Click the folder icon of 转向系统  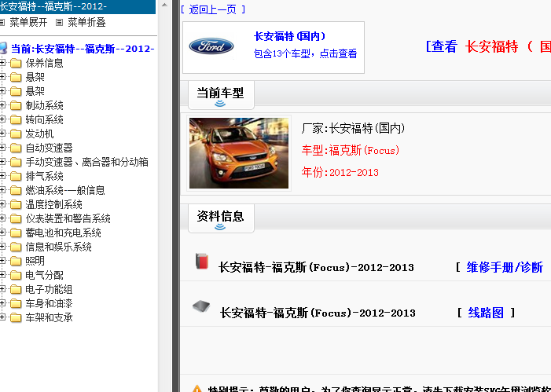[16, 119]
